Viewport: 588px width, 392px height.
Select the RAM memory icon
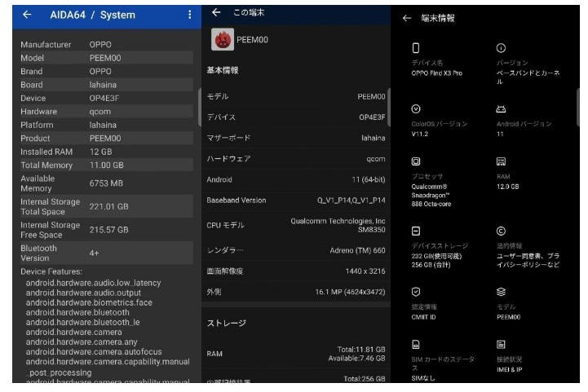point(501,162)
